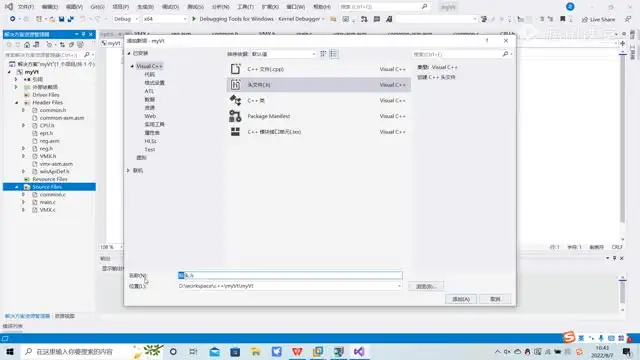The height and width of the screenshot is (360, 640).
Task: Click Save All in the main toolbar
Action: tap(71, 19)
